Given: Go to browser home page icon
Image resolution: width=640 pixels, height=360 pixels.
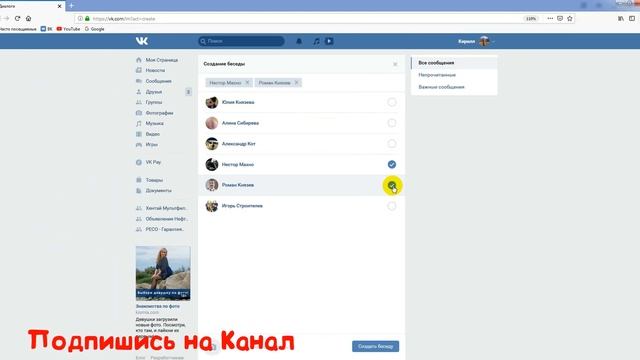Looking at the screenshot, I should point(28,18).
